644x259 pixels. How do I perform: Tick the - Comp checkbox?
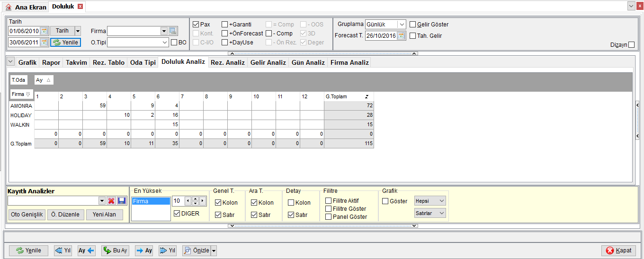pyautogui.click(x=269, y=33)
